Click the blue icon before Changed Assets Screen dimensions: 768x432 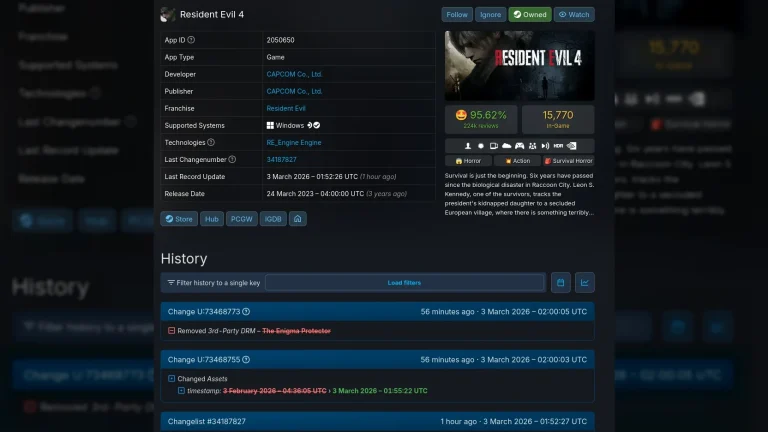[x=171, y=379]
